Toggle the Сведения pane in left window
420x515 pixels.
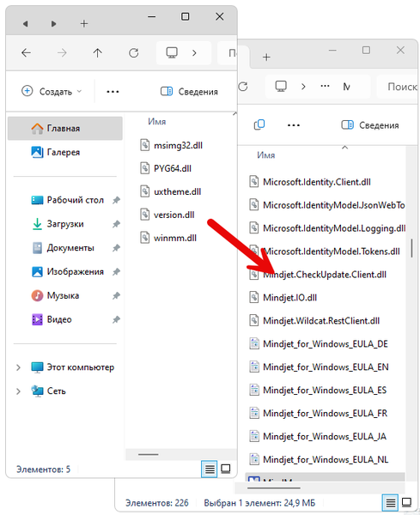[189, 91]
